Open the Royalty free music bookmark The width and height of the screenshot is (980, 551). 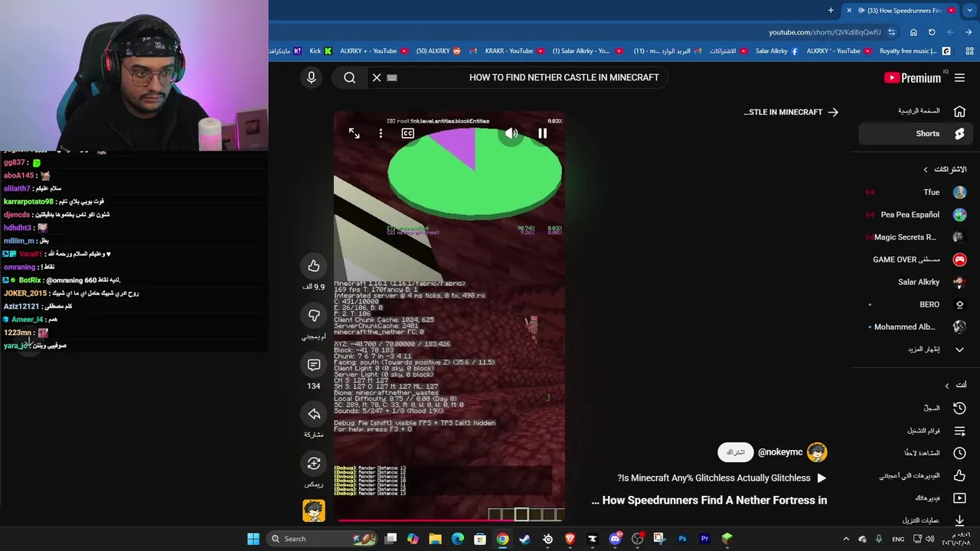tap(915, 51)
